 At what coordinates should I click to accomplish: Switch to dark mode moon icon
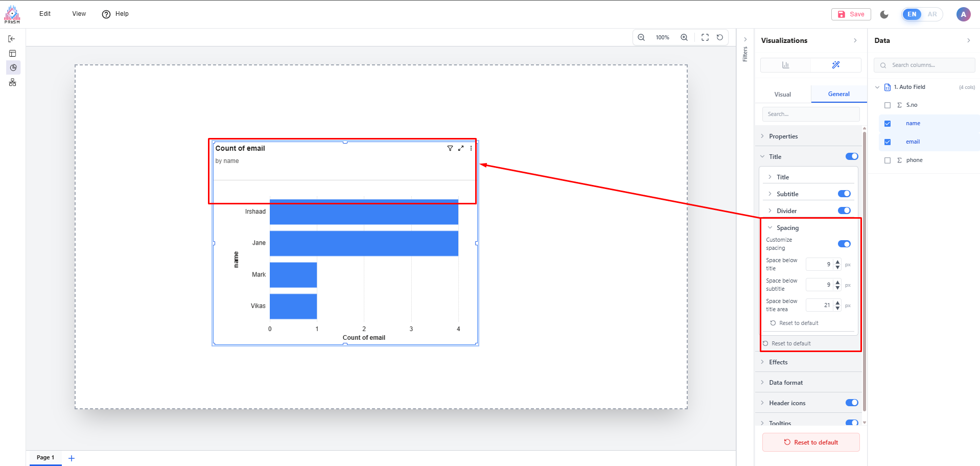(884, 14)
